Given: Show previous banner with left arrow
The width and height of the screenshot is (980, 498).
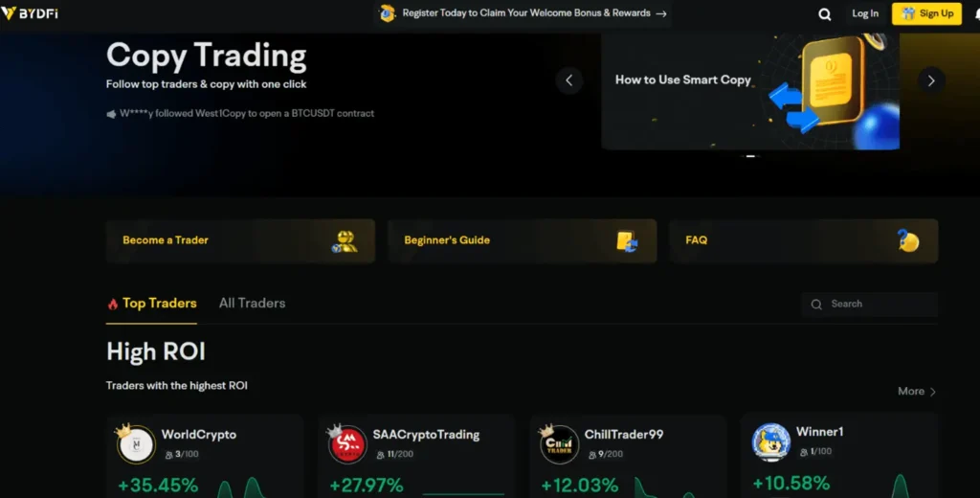Looking at the screenshot, I should (x=568, y=80).
